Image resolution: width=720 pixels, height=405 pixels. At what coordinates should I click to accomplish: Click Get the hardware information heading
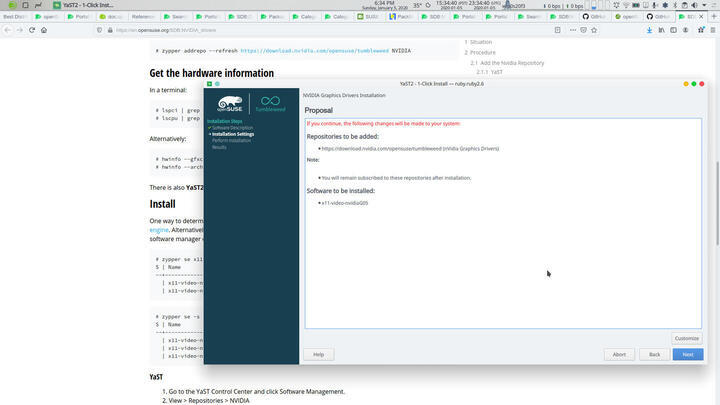(212, 73)
